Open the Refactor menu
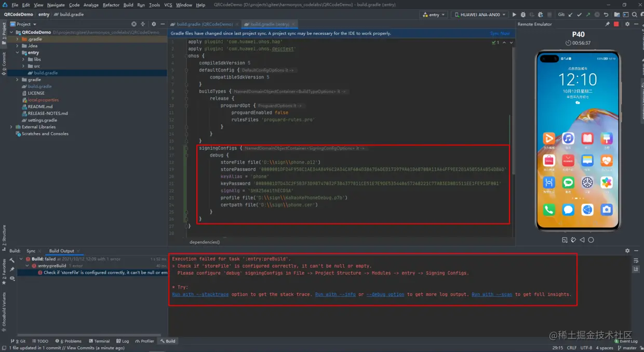Viewport: 644px width, 352px height. pyautogui.click(x=111, y=5)
